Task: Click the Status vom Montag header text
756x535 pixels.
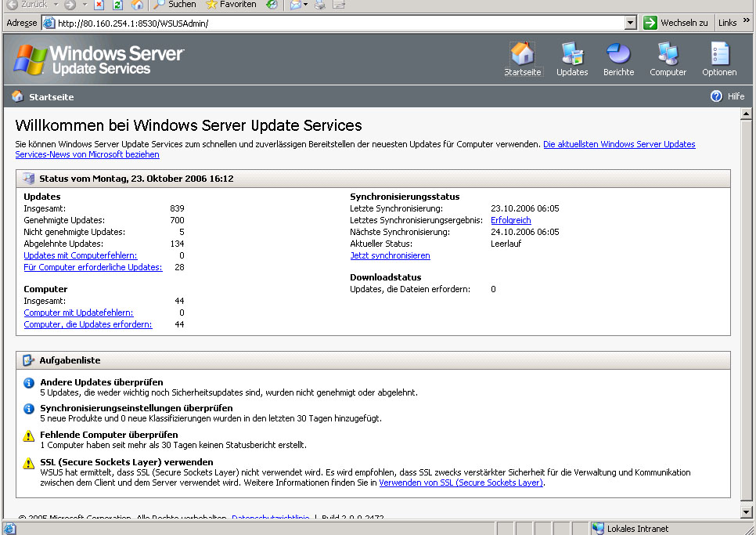Action: 136,179
